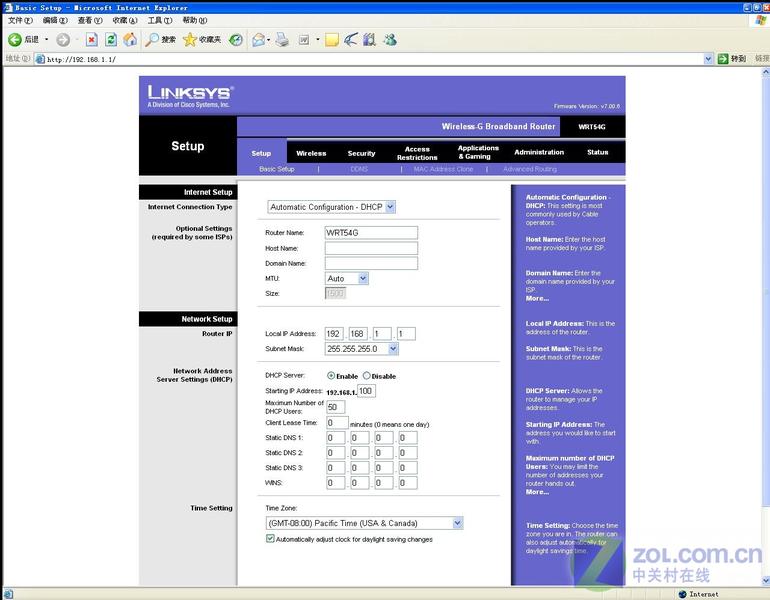Viewport: 770px width, 600px height.
Task: Select the DHCP Server Disable radio button
Action: coord(366,376)
